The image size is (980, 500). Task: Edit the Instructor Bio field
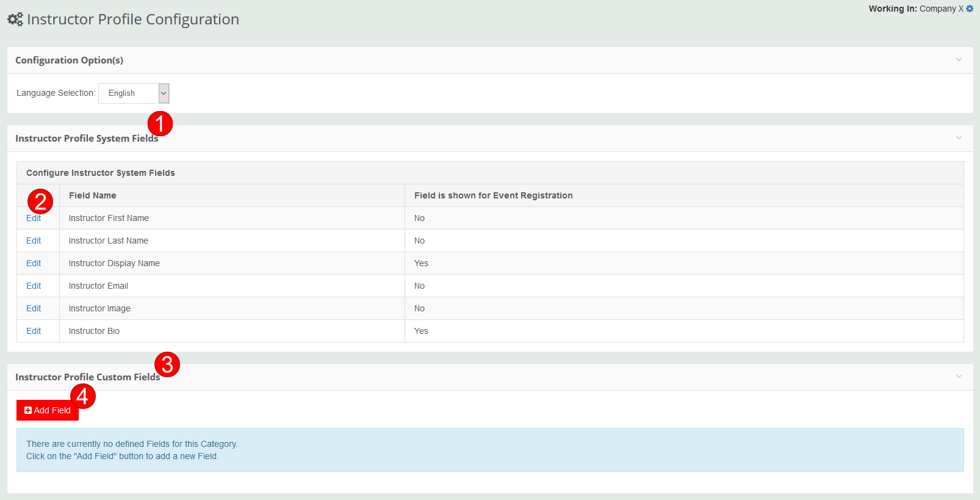click(34, 331)
